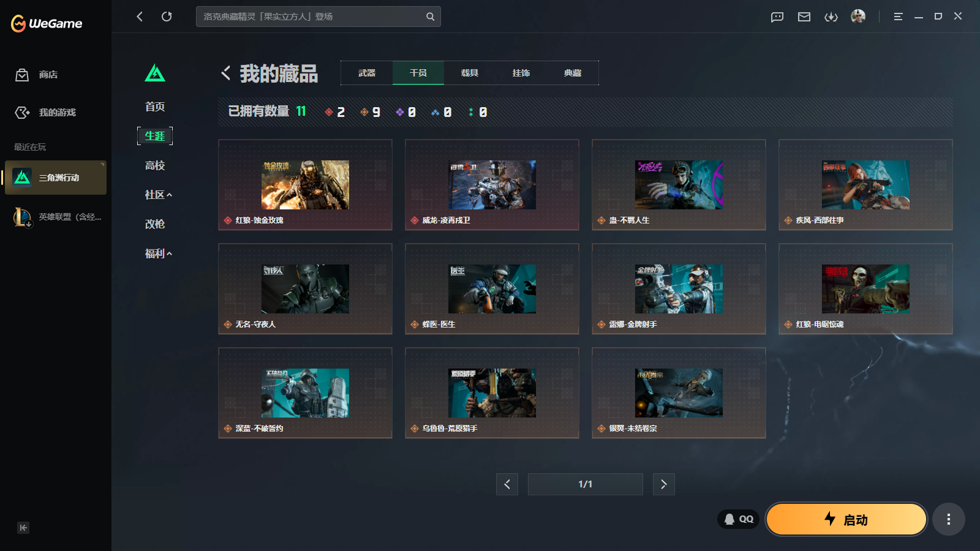Viewport: 980px width, 551px height.
Task: Open the 露娜-金牌射手 skin card
Action: coord(679,289)
